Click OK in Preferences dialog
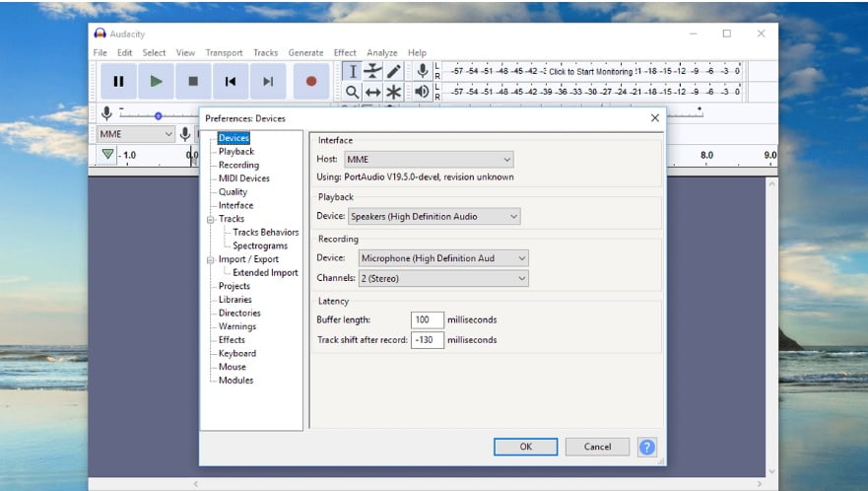868x491 pixels. pos(525,447)
